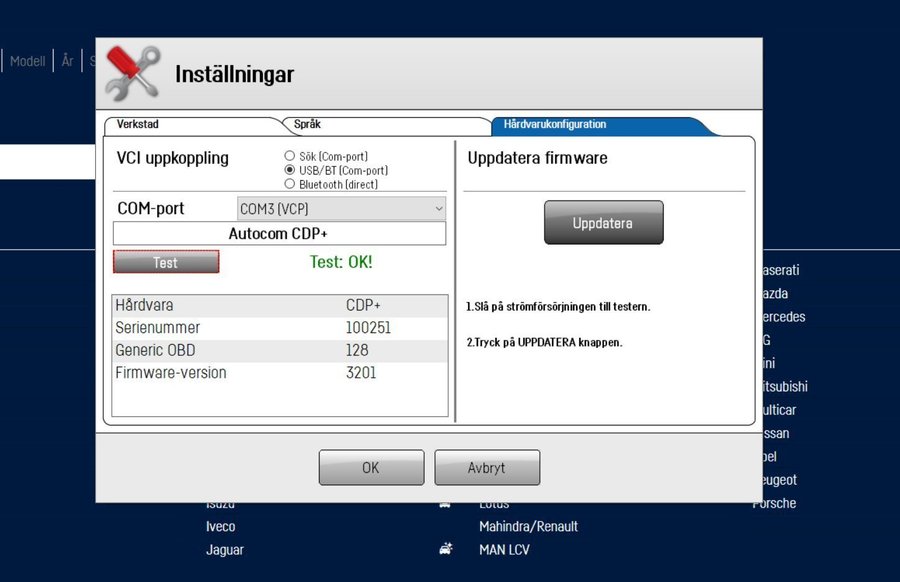Select the Firmware-version row in the table
This screenshot has height=582, width=900.
279,373
